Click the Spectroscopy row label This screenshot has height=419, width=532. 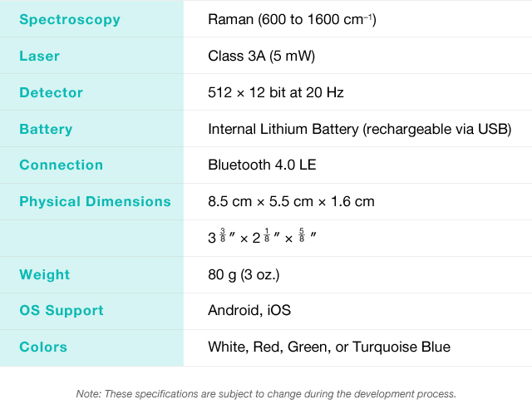[x=70, y=19]
